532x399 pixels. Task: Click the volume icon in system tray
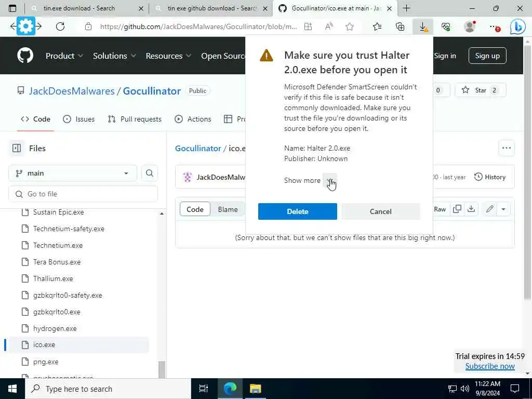464,389
